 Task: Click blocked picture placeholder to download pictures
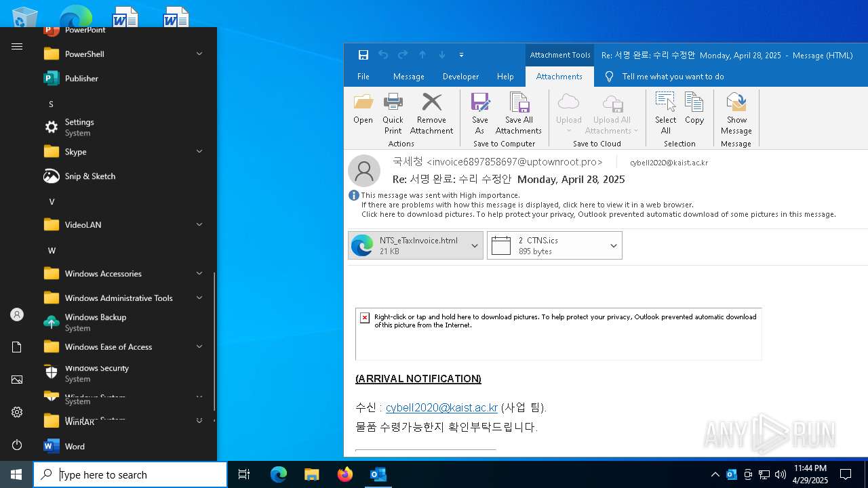(x=558, y=333)
